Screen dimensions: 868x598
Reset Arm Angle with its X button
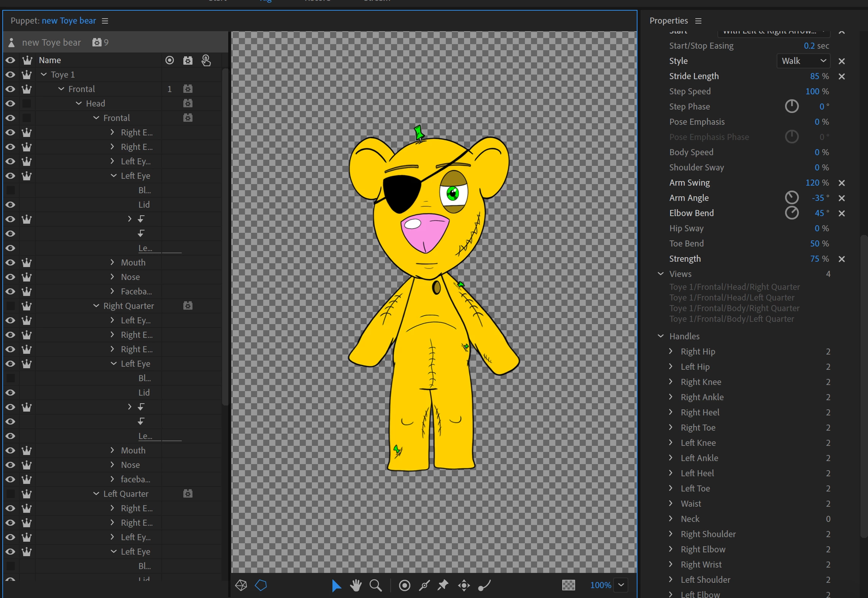(842, 198)
